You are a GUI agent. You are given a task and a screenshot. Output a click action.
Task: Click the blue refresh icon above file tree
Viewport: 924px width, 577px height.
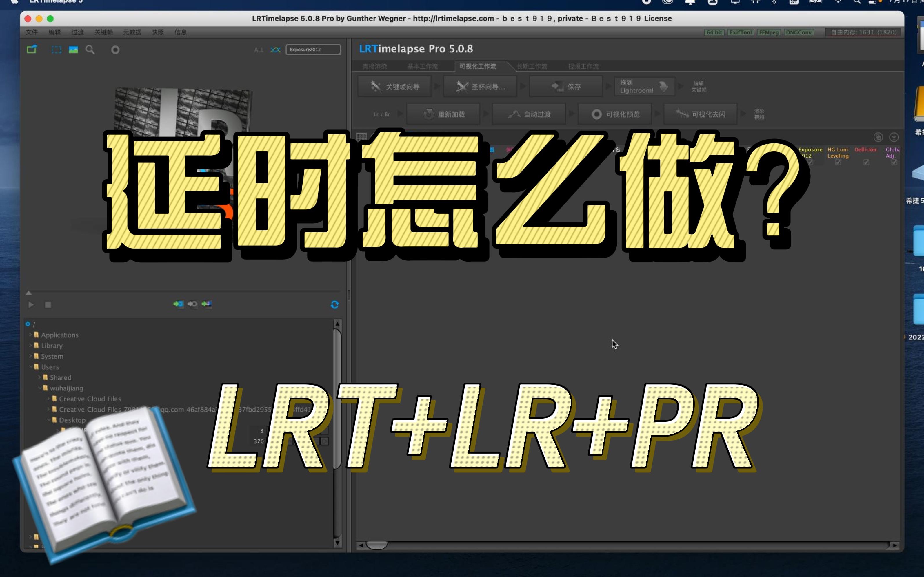pyautogui.click(x=335, y=305)
